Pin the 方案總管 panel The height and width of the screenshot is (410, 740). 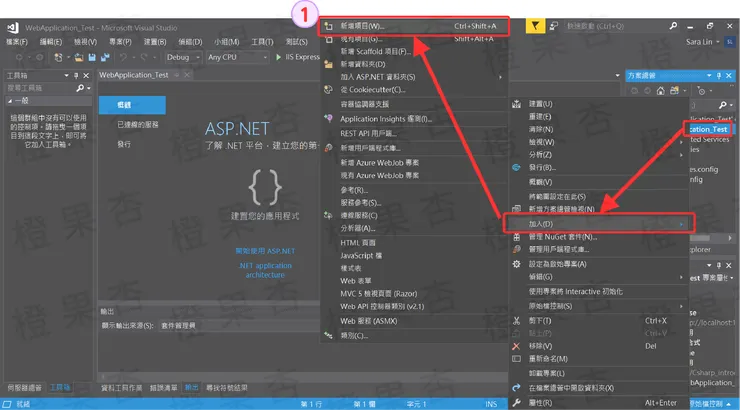pyautogui.click(x=719, y=75)
